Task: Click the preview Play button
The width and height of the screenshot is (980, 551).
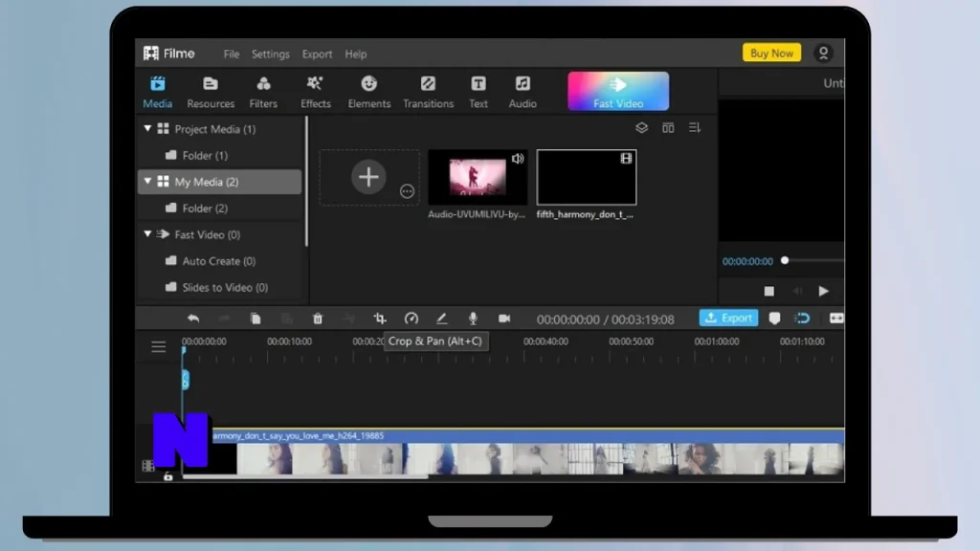Action: [x=823, y=291]
